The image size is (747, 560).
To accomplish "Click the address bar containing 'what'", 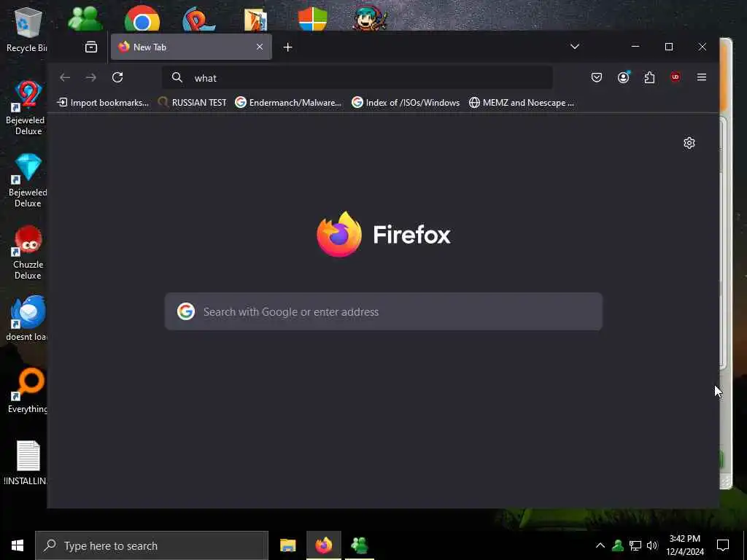I will (x=357, y=77).
